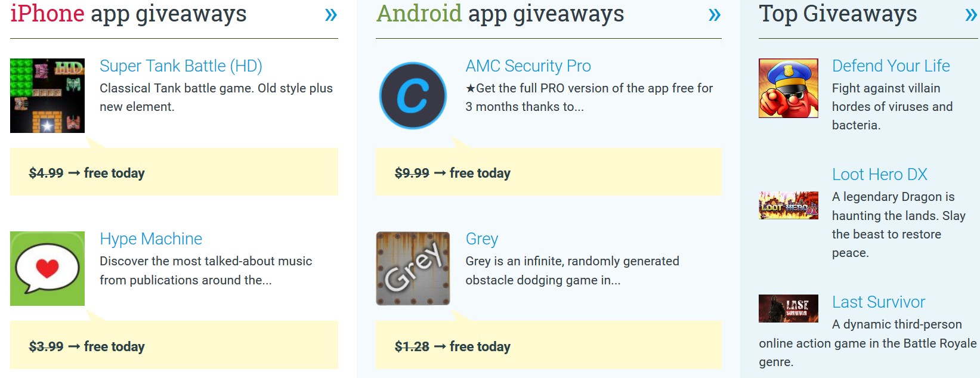The image size is (980, 378).
Task: Click the $1.28 free today price banner
Action: [548, 346]
